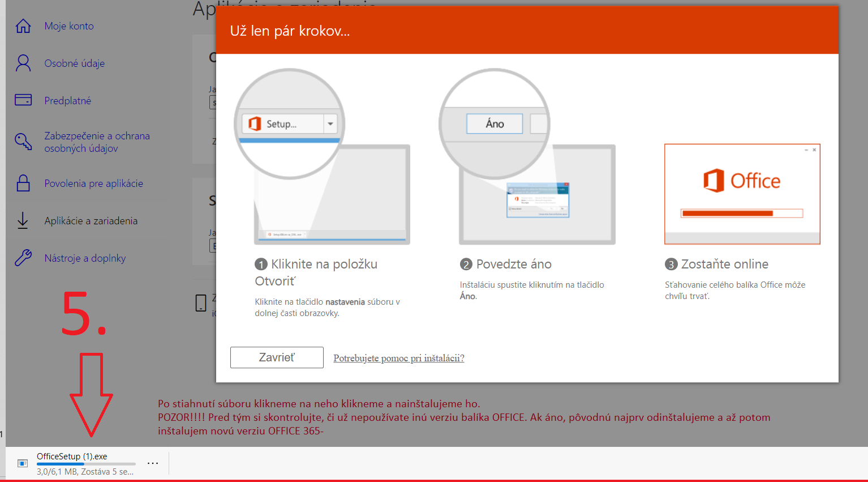Click the person icon beside Osobné údaje

click(23, 63)
